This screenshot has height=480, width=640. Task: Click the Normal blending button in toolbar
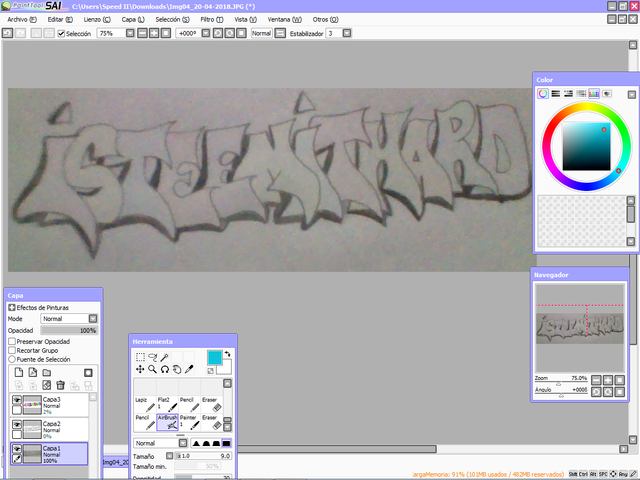[x=261, y=33]
